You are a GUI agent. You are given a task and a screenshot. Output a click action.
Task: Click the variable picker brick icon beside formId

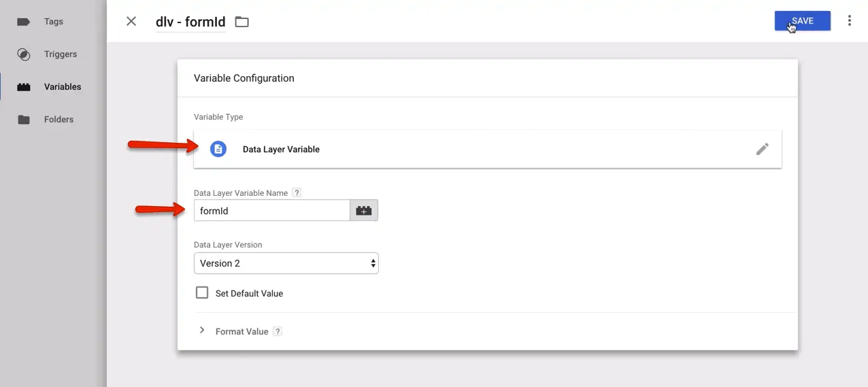click(364, 211)
